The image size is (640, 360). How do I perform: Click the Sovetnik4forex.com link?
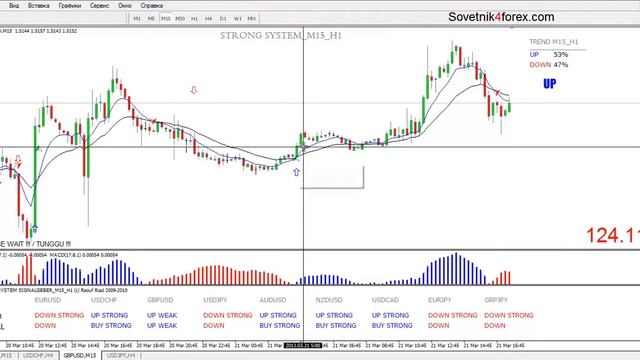501,17
